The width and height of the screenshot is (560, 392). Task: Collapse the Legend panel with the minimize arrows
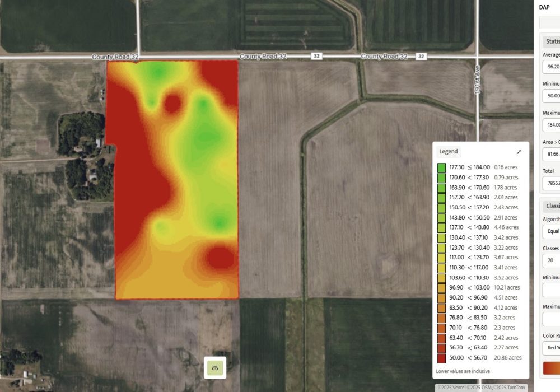point(519,152)
